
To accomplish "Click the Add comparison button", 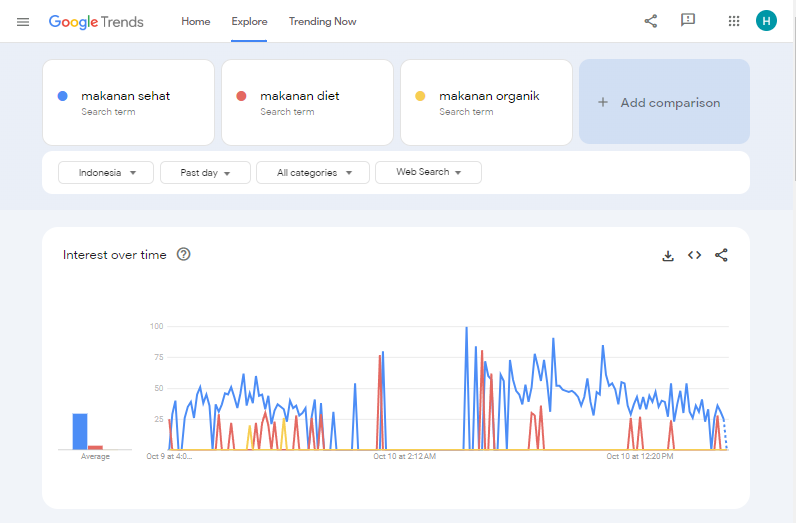I will pos(665,102).
